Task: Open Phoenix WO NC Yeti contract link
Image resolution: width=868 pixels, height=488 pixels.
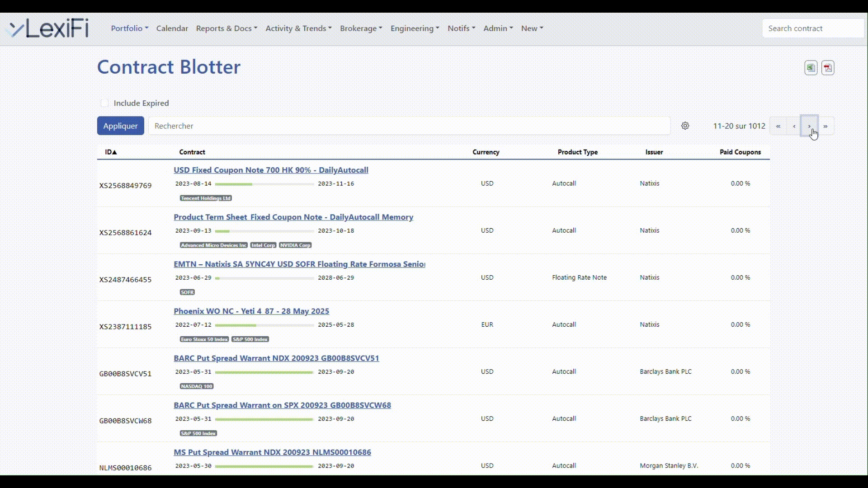Action: click(x=251, y=311)
